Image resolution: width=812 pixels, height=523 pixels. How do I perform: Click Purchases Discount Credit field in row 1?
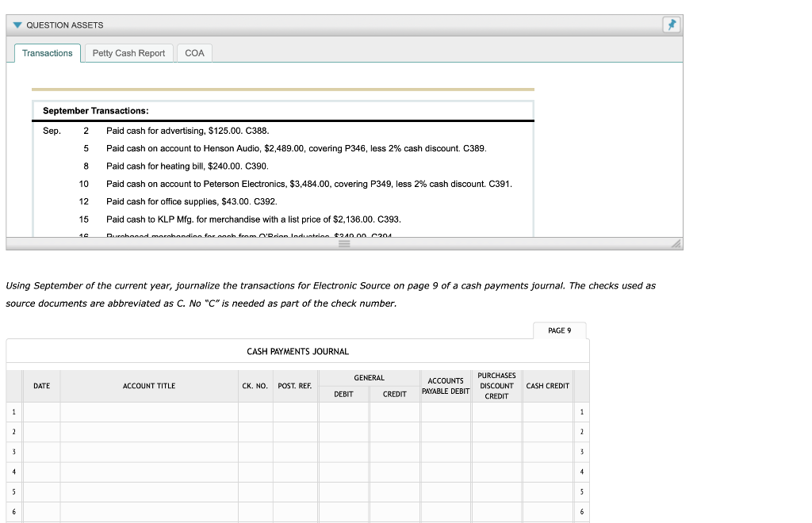click(496, 412)
